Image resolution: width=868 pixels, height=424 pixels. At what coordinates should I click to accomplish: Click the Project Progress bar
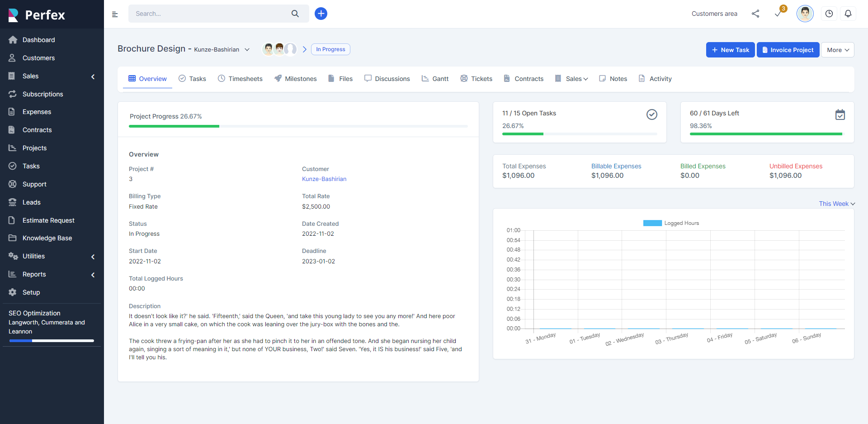point(298,126)
